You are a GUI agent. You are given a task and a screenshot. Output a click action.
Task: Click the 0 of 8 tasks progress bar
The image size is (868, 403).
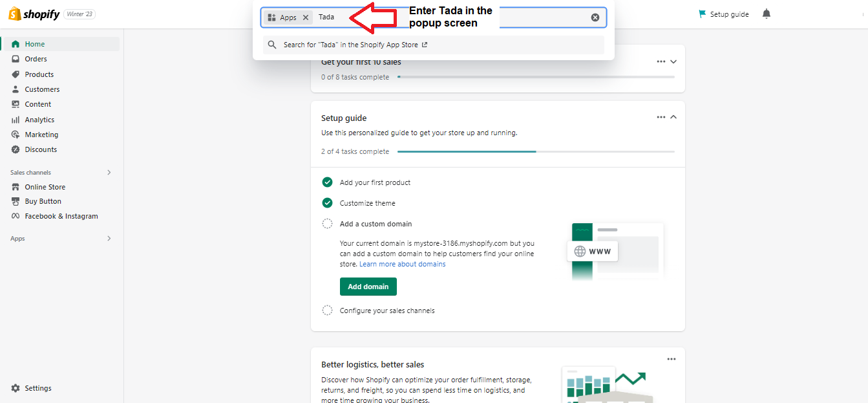536,77
